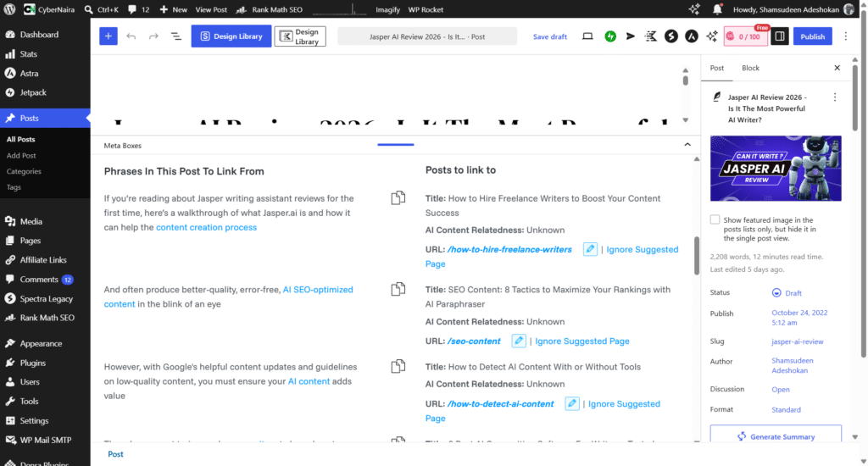
Task: Open the comments bubble showing 12
Action: click(x=138, y=9)
